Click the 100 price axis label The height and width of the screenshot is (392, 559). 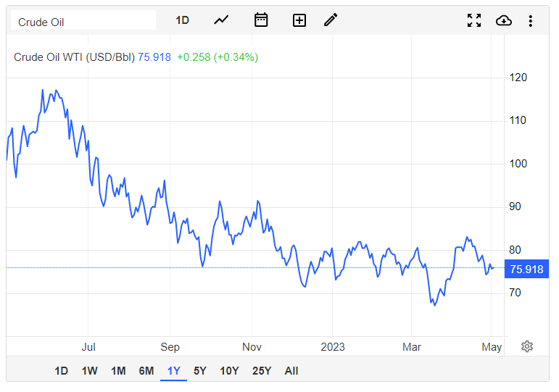(x=518, y=164)
